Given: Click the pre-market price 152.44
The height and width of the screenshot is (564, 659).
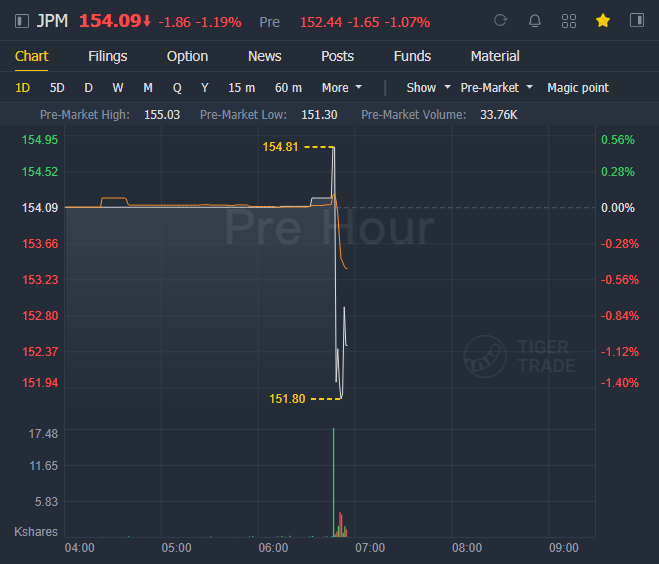Looking at the screenshot, I should [321, 22].
